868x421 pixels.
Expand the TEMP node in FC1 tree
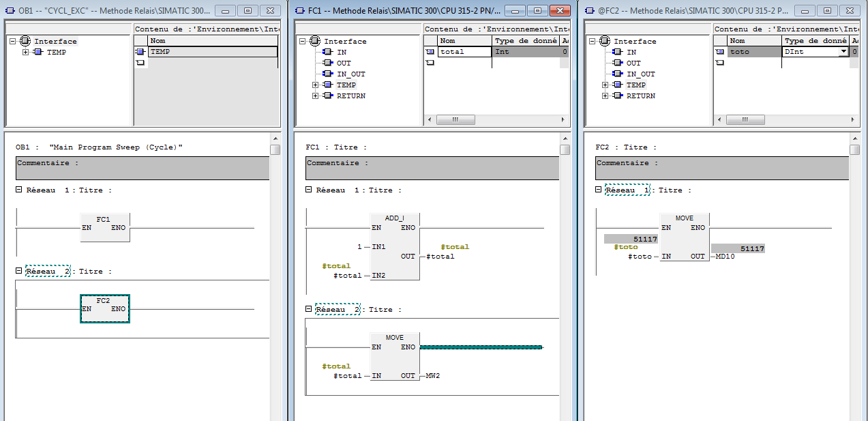316,85
